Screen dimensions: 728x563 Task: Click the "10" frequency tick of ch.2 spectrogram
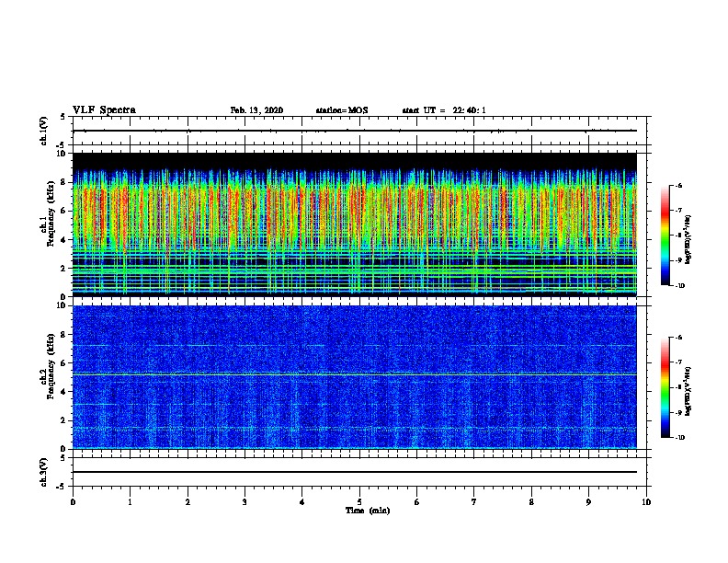coord(61,305)
